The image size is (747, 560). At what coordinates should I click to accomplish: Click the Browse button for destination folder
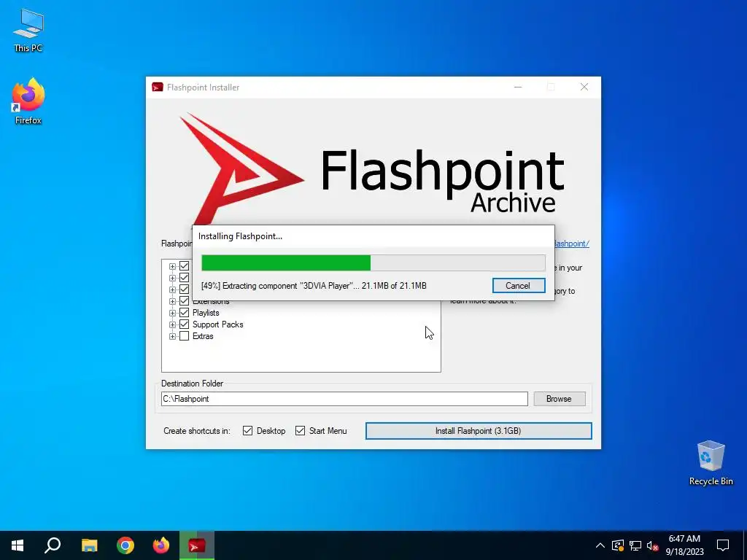pos(559,399)
